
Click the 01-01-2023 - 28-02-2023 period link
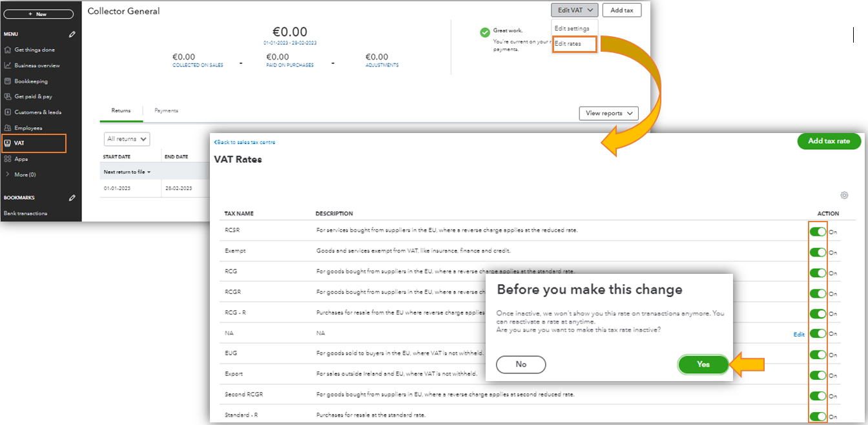coord(290,43)
